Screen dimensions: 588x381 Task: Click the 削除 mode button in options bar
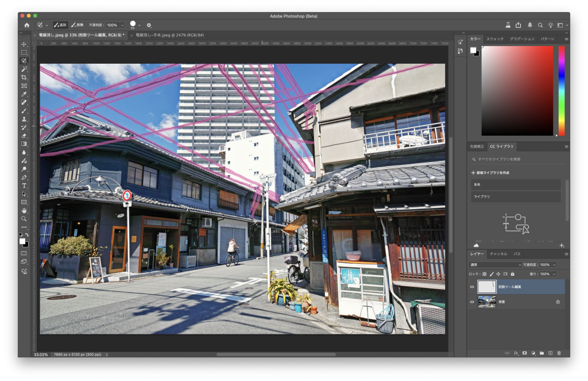tap(78, 25)
